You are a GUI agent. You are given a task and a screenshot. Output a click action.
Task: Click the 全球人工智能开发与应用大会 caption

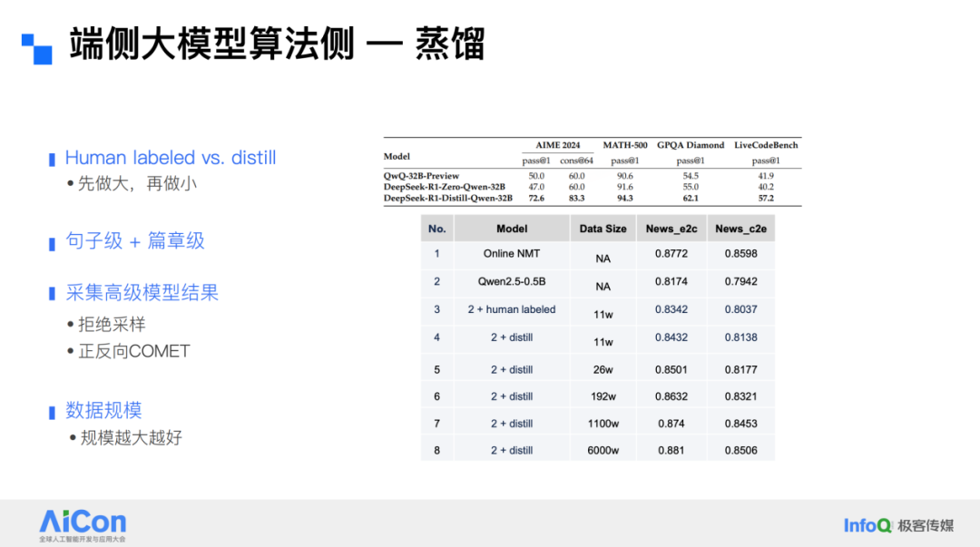coord(83,539)
